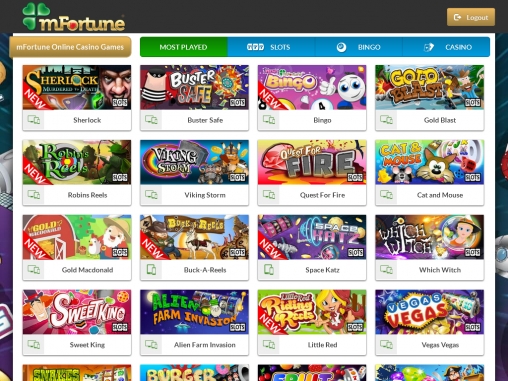Image resolution: width=508 pixels, height=381 pixels.
Task: Open the Viking Storm game thumbnail
Action: coord(194,162)
